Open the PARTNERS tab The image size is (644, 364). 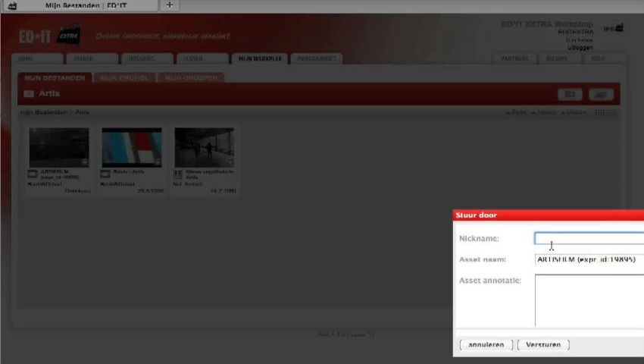click(514, 59)
